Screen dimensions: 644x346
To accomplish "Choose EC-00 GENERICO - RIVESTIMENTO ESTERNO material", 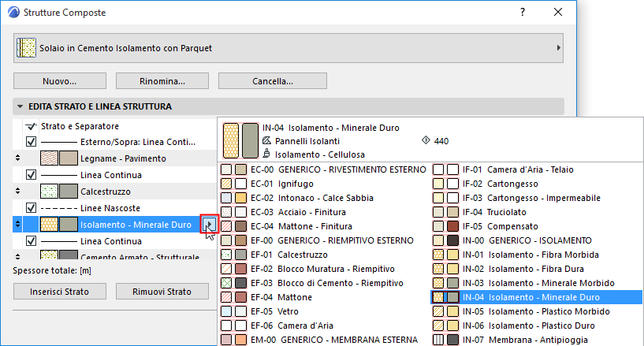I will coord(324,169).
